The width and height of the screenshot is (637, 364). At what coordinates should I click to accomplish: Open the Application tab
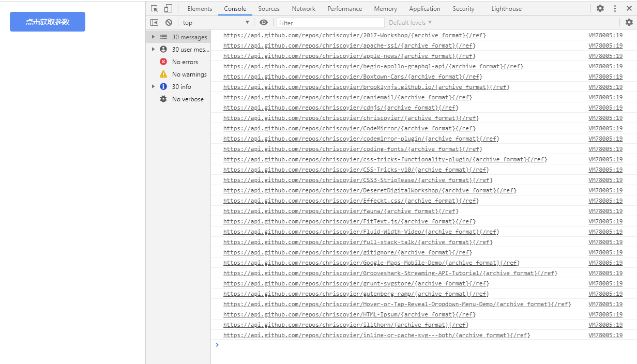[x=425, y=9]
